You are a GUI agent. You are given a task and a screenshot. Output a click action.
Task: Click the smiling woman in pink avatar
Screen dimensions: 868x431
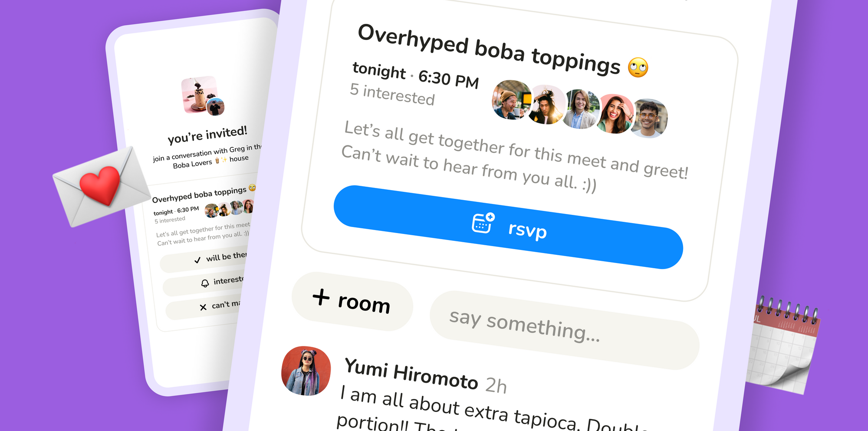(x=615, y=114)
